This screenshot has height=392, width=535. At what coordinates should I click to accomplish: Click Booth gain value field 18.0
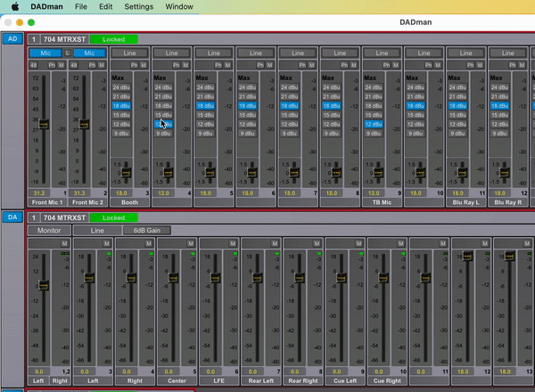121,193
